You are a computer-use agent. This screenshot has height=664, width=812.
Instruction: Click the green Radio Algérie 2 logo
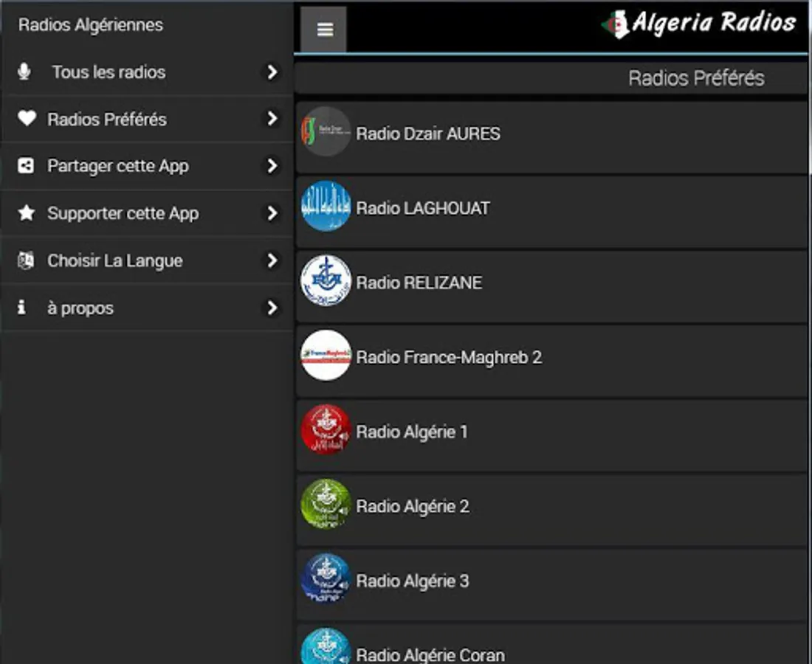click(326, 504)
